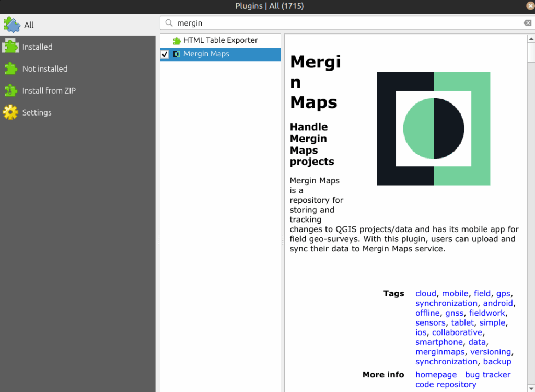This screenshot has width=535, height=392.
Task: Click the scrollbar down arrow
Action: pyautogui.click(x=531, y=388)
